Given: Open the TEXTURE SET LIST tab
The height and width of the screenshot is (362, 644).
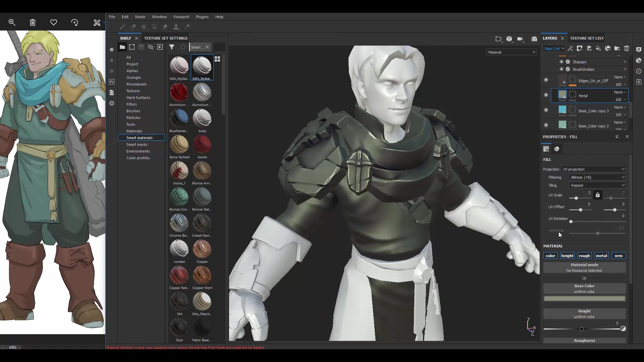Looking at the screenshot, I should (x=586, y=38).
